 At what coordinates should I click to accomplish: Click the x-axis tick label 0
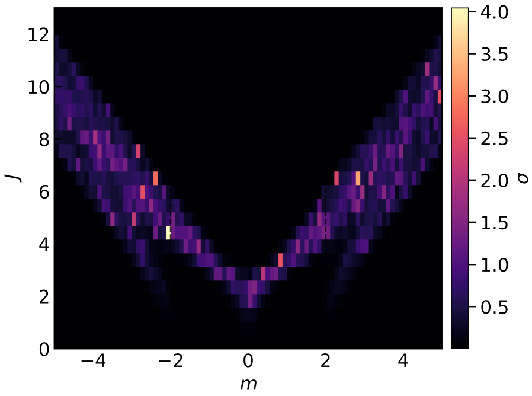[248, 360]
